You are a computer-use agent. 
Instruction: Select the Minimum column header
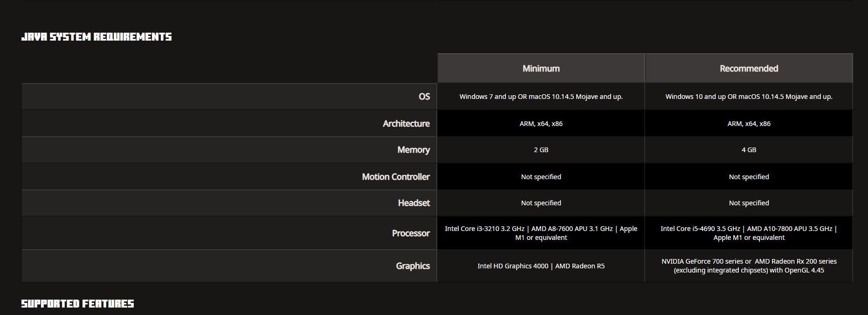coord(541,69)
